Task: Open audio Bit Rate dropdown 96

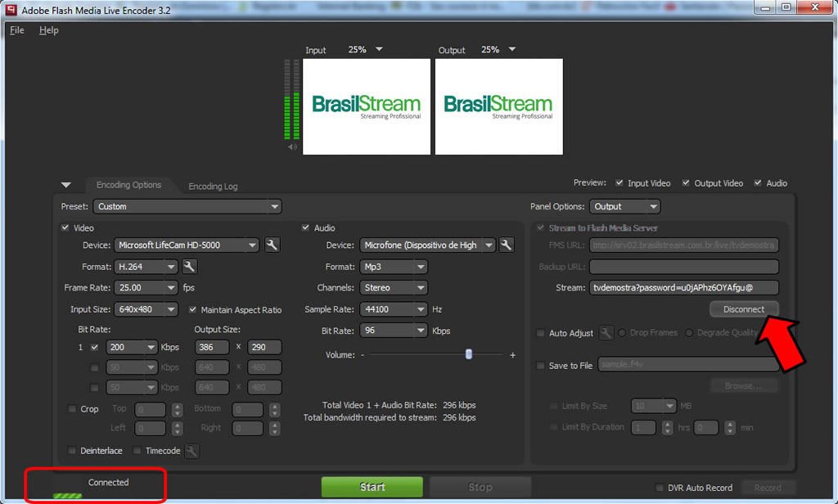Action: coord(394,331)
